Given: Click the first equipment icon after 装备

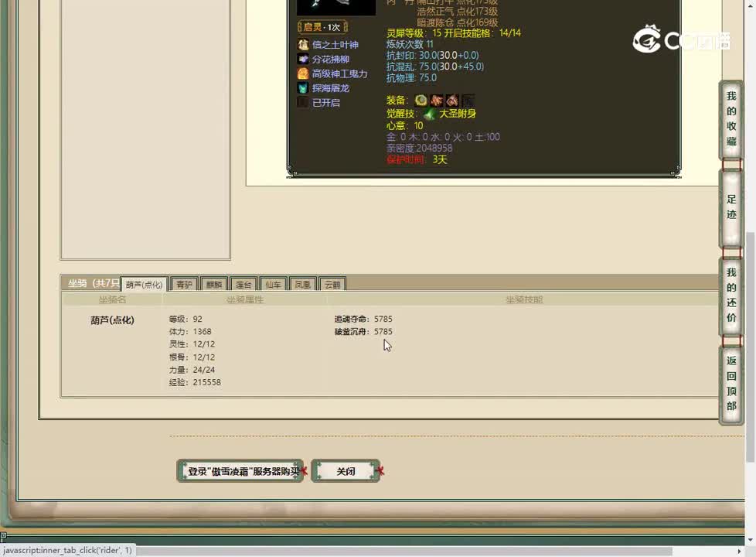Looking at the screenshot, I should pos(421,100).
